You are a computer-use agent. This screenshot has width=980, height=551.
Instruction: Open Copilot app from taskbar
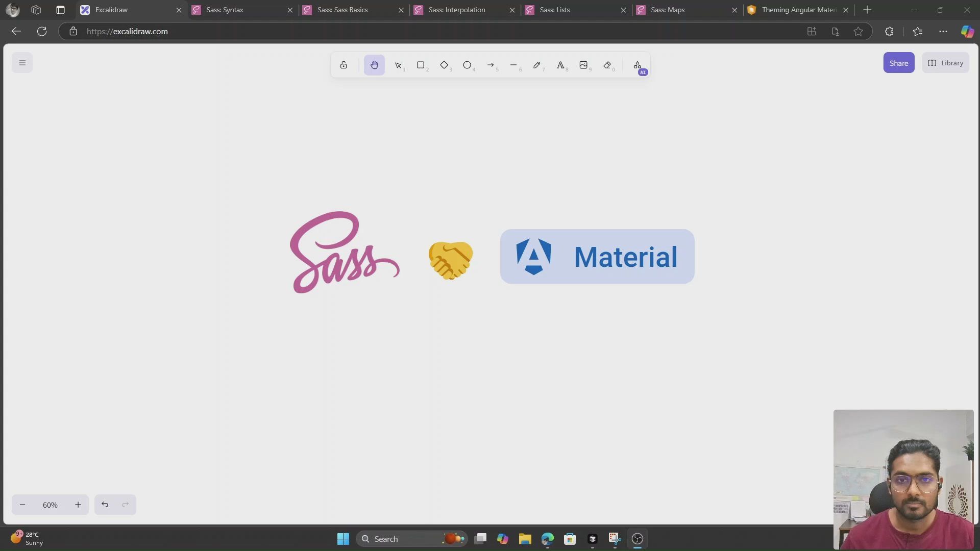[503, 539]
